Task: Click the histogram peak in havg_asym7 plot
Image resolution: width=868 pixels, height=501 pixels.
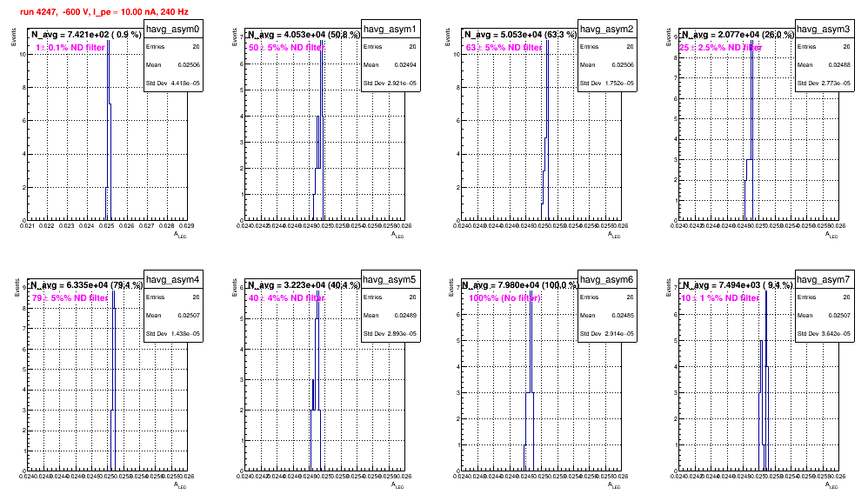Action: pos(765,291)
